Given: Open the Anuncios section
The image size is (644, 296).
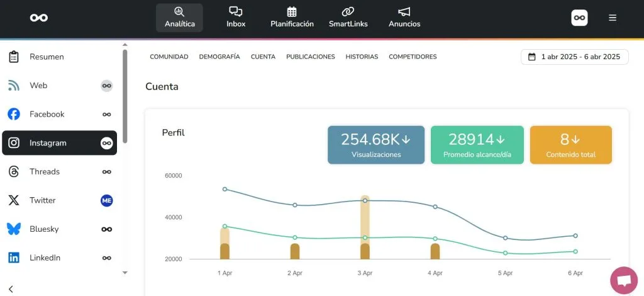Looking at the screenshot, I should tap(404, 18).
